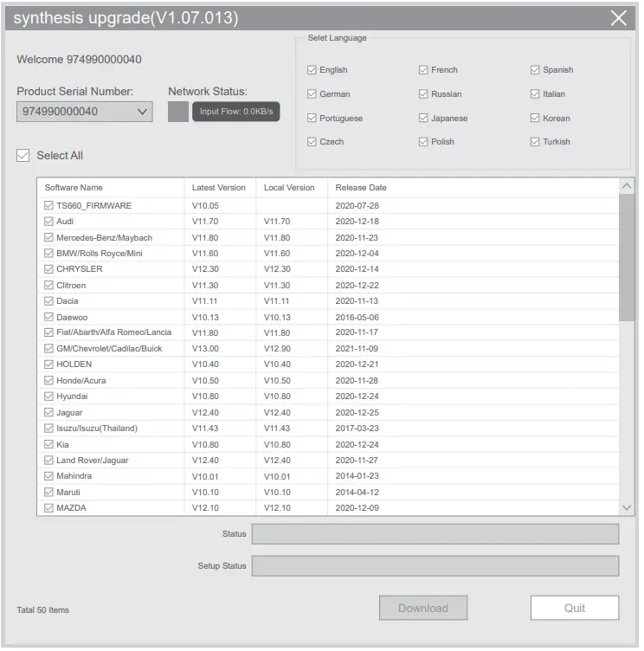Click the MAZDA latest version V12.10
Screen dimensions: 644x651
point(205,508)
